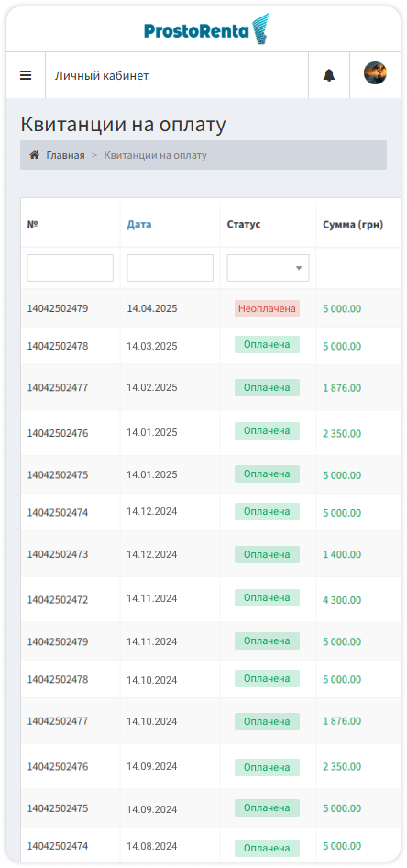
Task: Click Оплачена badge in 14.03.2025 row
Action: [x=267, y=344]
